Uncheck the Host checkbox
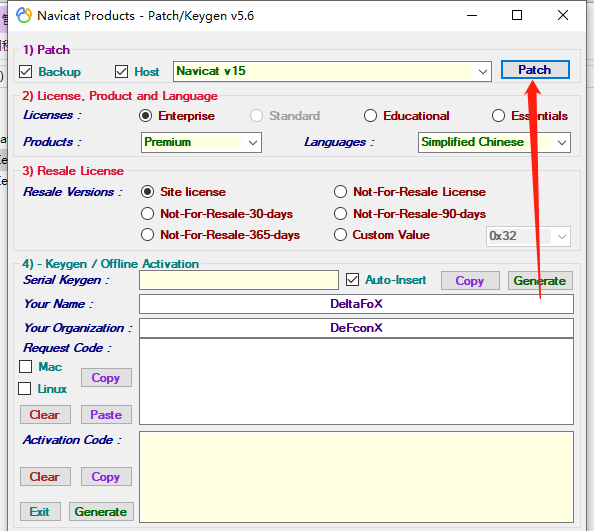The width and height of the screenshot is (594, 531). pos(121,72)
